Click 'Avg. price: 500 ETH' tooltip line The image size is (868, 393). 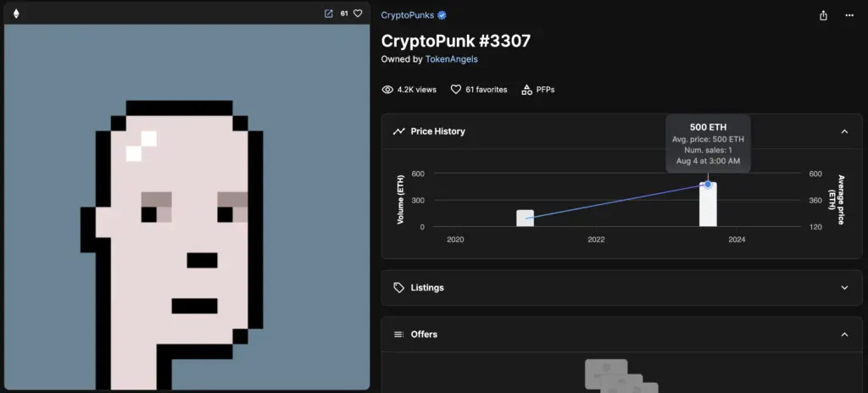click(708, 140)
